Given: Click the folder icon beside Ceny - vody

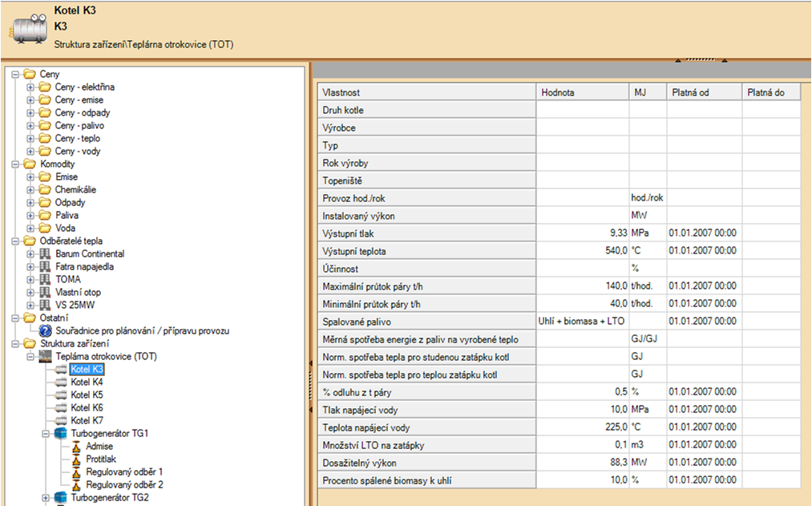Looking at the screenshot, I should (x=45, y=152).
